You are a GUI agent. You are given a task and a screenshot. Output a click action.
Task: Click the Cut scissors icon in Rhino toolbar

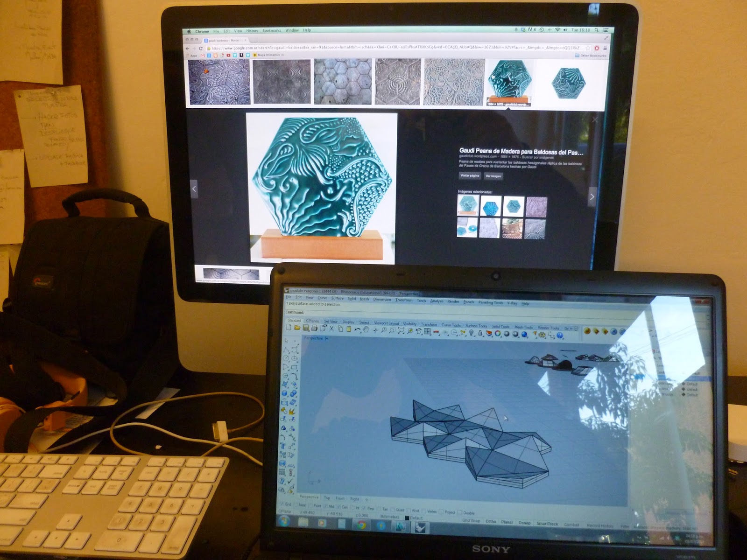[331, 329]
